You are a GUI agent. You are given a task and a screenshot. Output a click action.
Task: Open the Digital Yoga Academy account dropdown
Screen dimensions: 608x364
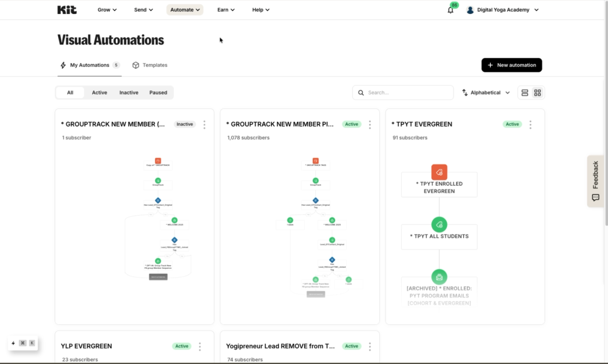click(x=502, y=10)
